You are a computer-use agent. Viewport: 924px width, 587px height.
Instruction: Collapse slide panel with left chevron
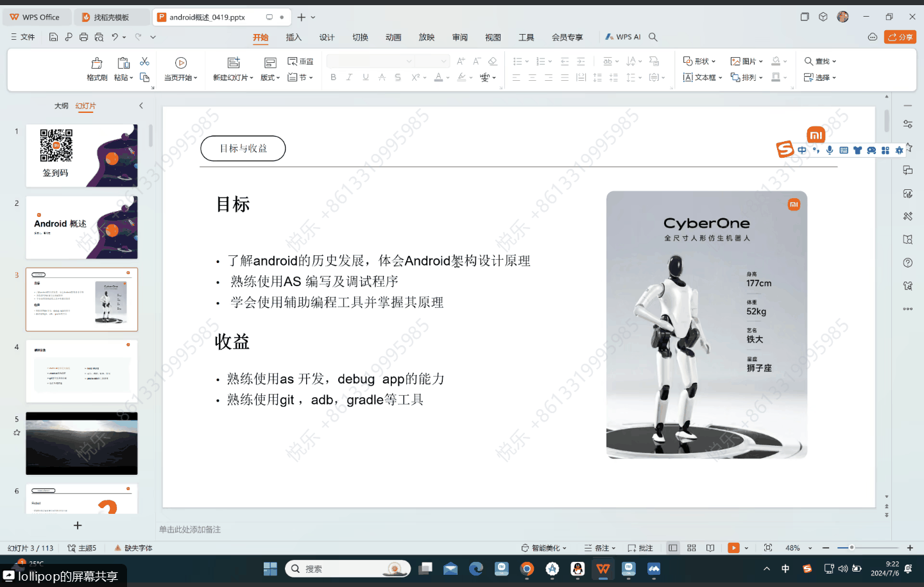click(x=141, y=106)
